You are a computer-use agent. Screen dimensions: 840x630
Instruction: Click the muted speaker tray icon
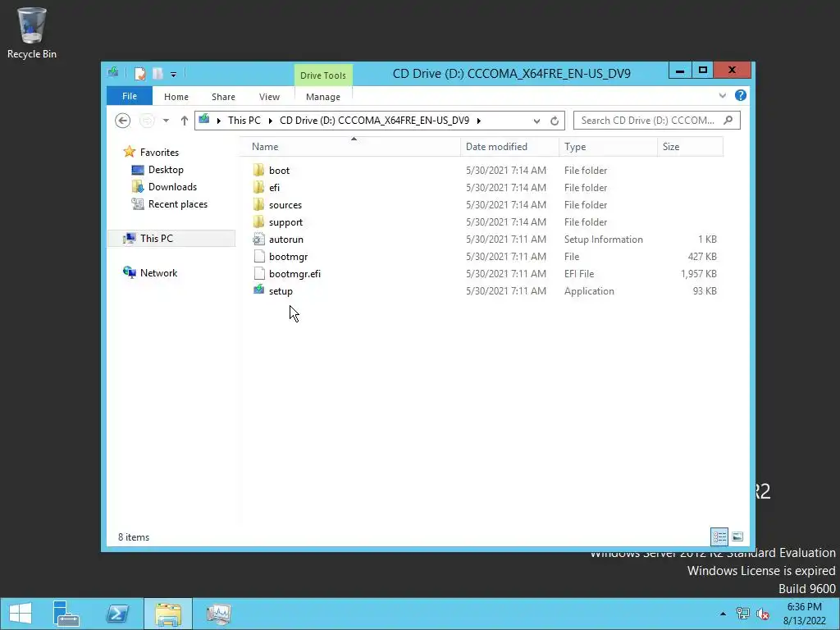[x=762, y=614]
